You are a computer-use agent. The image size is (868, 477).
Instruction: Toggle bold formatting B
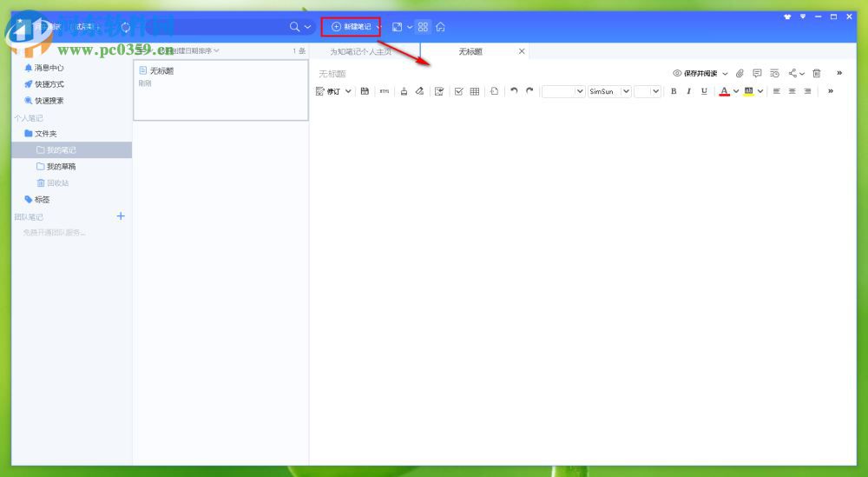click(674, 91)
